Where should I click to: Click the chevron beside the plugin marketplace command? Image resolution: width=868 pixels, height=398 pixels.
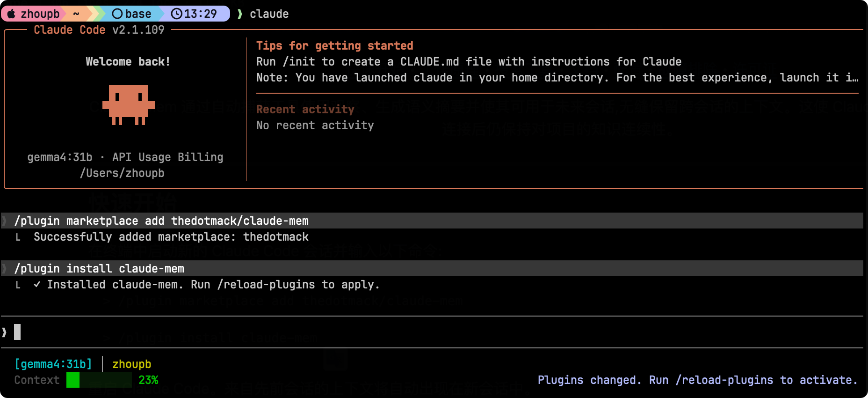5,221
